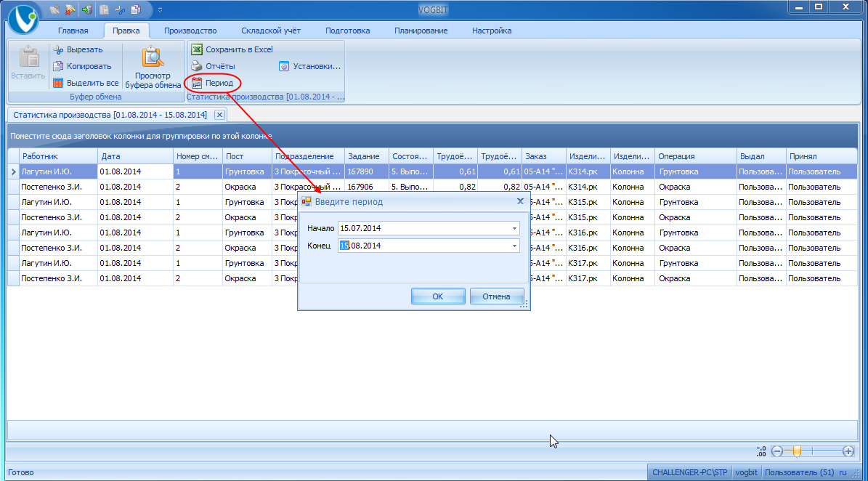The height and width of the screenshot is (481, 868).
Task: Click Вырезать scissors icon
Action: pos(58,50)
